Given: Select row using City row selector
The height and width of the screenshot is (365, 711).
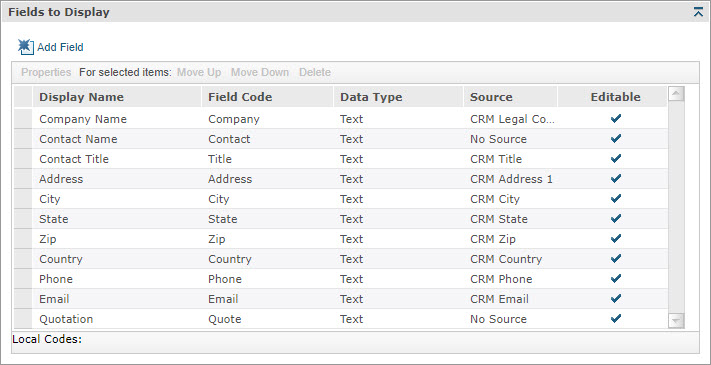Looking at the screenshot, I should coord(23,199).
